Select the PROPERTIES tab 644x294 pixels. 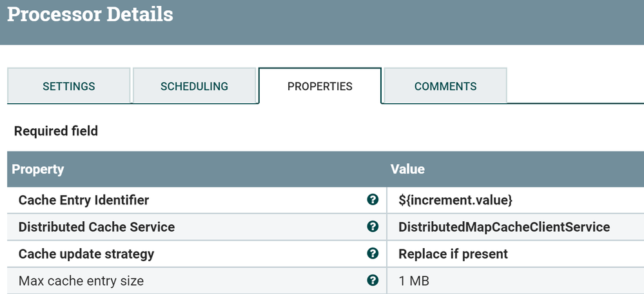[x=320, y=86]
